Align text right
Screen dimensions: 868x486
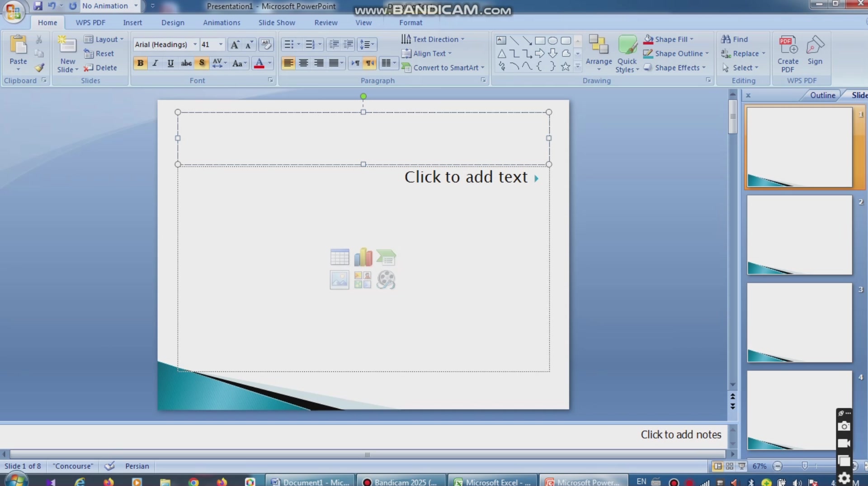click(x=319, y=63)
